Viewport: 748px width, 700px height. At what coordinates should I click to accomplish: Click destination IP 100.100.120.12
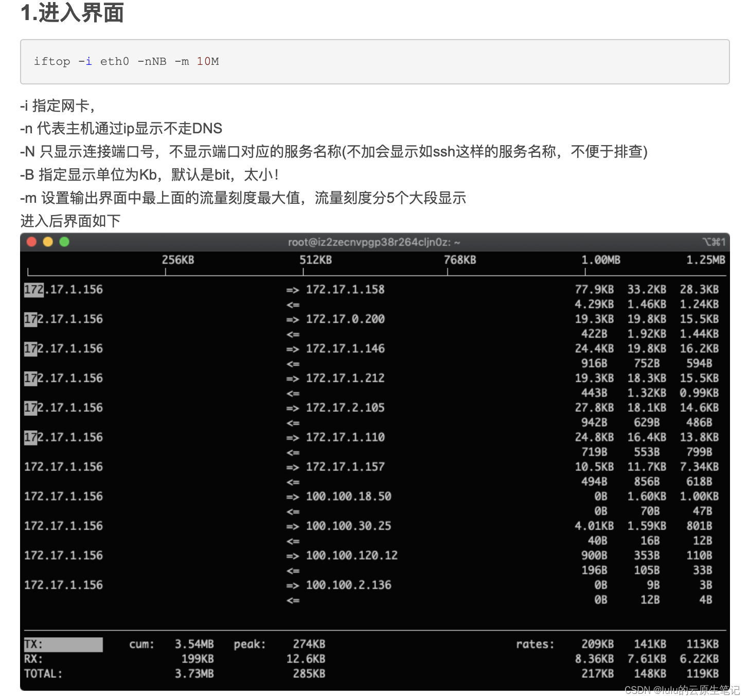point(352,555)
